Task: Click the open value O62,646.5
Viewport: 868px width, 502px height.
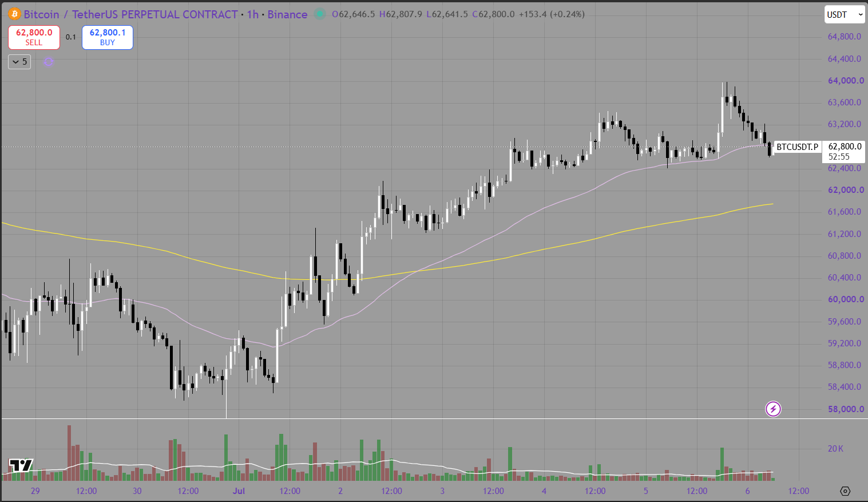Action: click(x=354, y=14)
